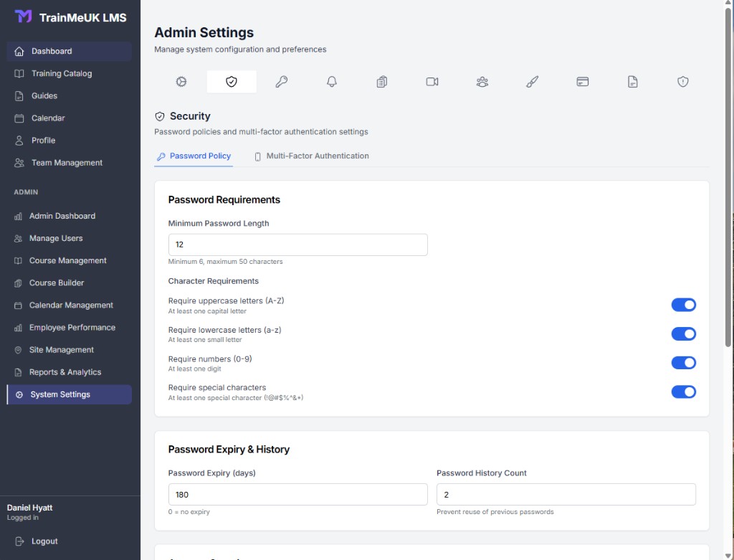Screen dimensions: 734x560
Task: Open the shield alert icon settings tab
Action: coord(683,82)
